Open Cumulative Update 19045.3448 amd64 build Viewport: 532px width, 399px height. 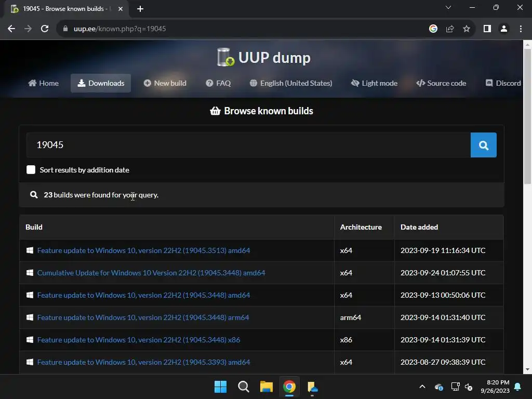[151, 273]
